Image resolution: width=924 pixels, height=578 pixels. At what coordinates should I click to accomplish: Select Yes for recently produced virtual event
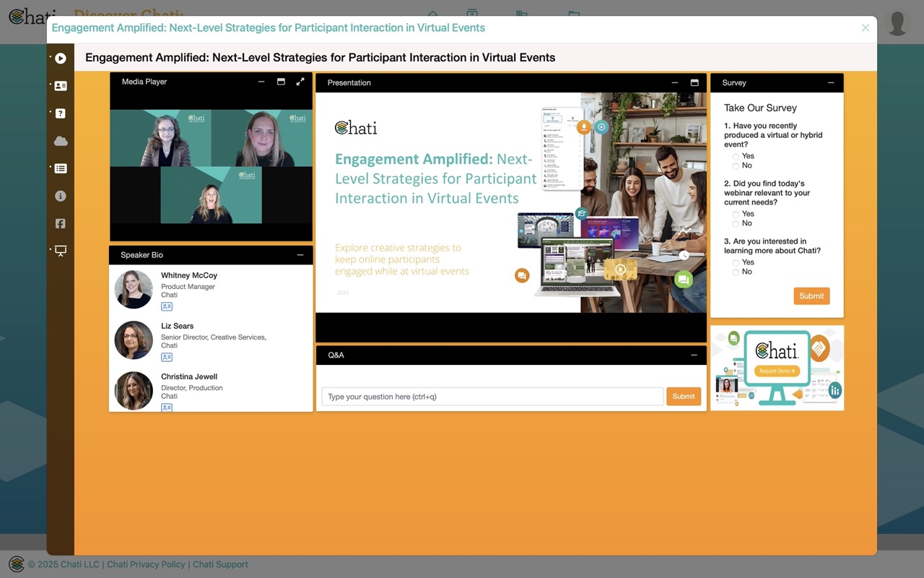click(736, 156)
